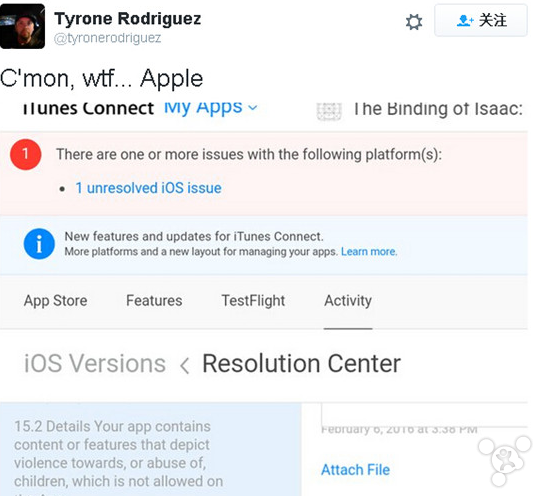This screenshot has height=496, width=540.
Task: Click the red issue count badge
Action: (25, 154)
